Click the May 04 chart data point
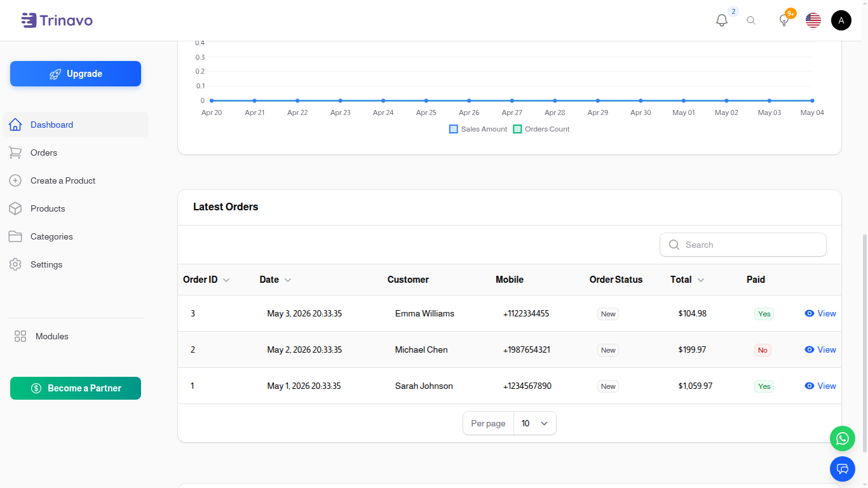868x488 pixels. click(812, 100)
